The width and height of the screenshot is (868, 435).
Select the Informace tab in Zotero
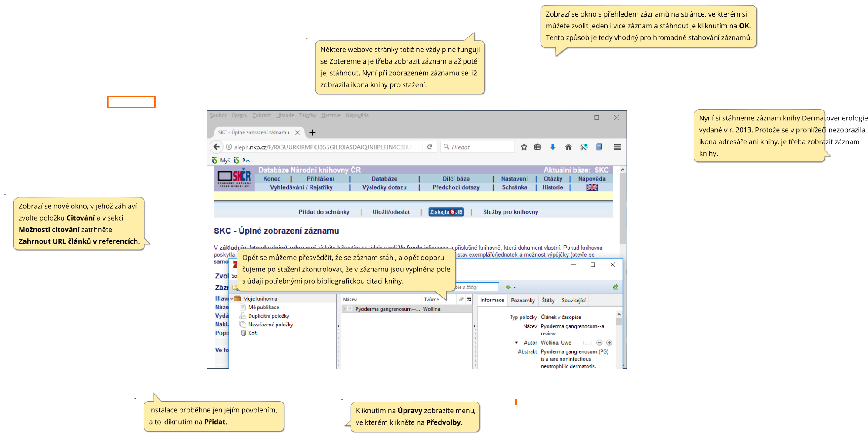[x=492, y=300]
